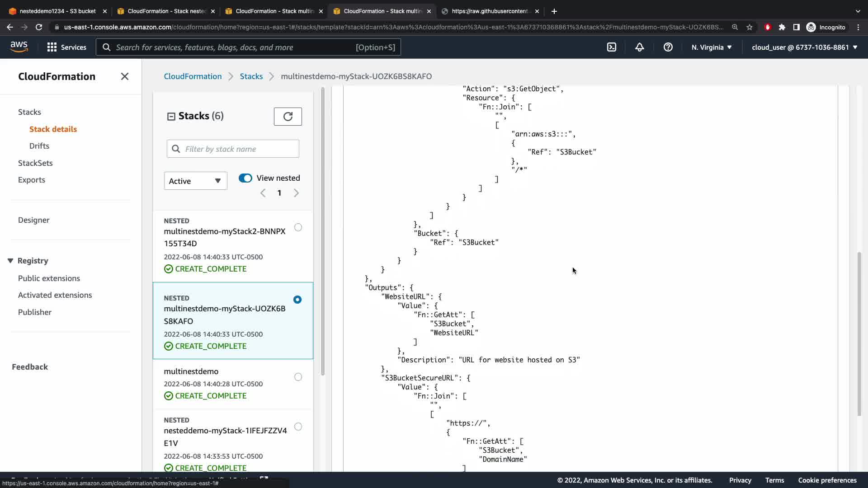Toggle the View nested switch
Viewport: 868px width, 488px height.
click(x=245, y=178)
